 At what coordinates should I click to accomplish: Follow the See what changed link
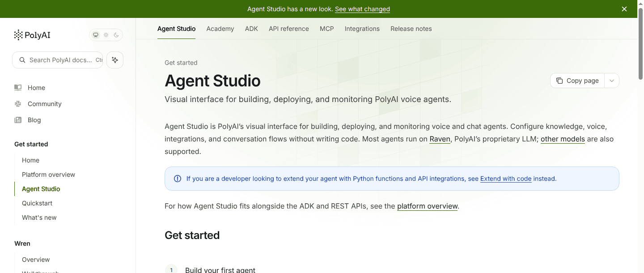[362, 9]
